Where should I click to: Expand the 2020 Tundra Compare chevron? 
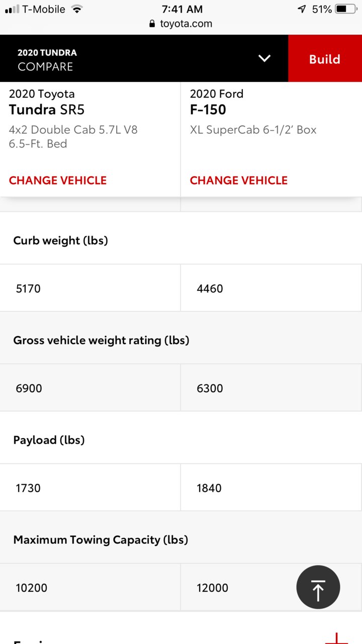tap(264, 58)
